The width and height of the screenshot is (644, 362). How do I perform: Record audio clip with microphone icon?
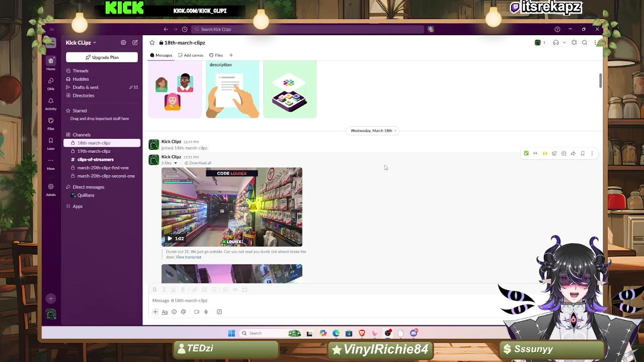coord(206,312)
